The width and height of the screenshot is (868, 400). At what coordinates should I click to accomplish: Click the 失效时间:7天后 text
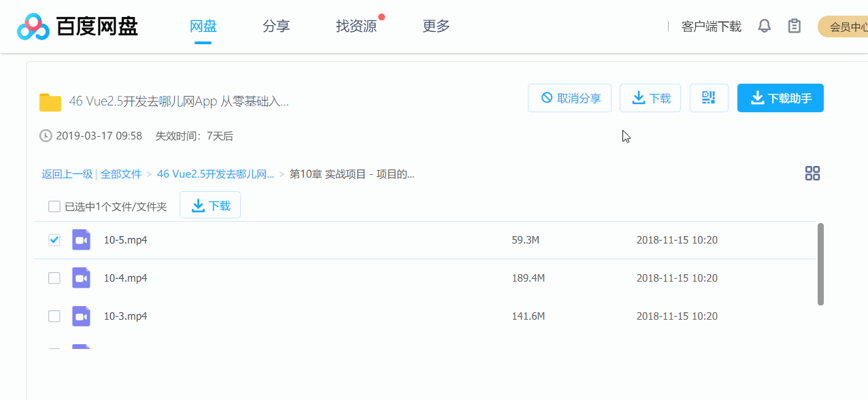point(195,136)
